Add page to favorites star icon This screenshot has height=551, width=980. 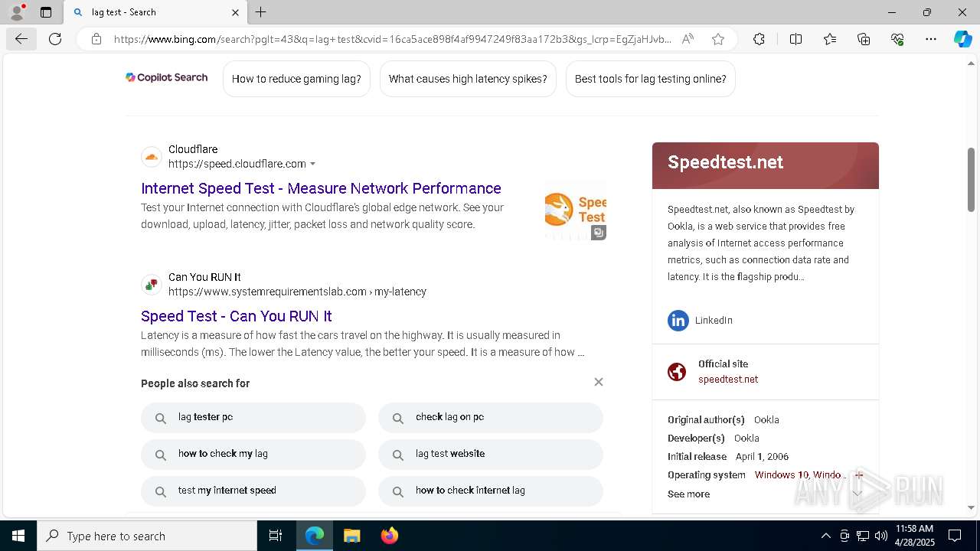click(x=718, y=39)
